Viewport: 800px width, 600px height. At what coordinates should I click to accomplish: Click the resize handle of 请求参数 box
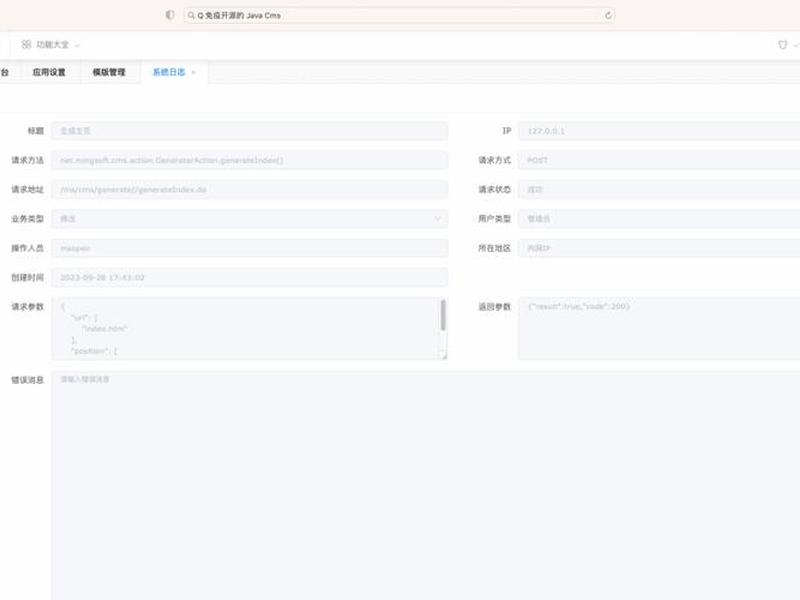tap(444, 356)
